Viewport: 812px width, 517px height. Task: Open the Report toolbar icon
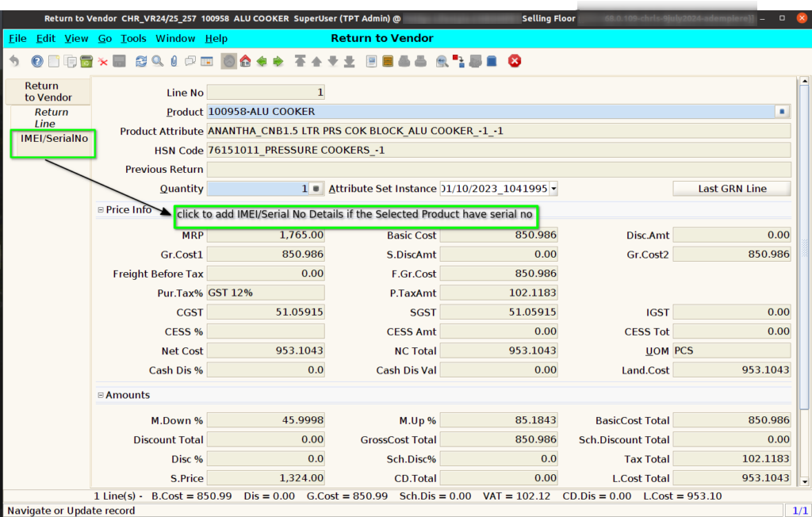[x=371, y=61]
